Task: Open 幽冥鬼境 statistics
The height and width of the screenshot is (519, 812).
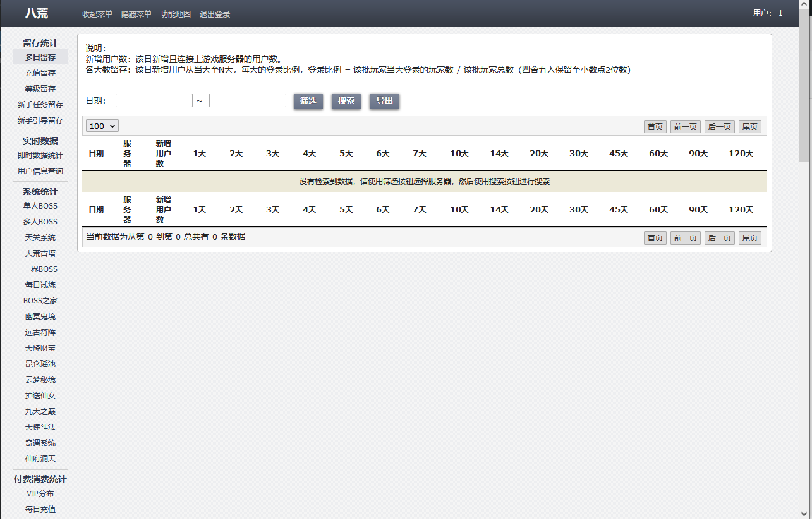Action: click(x=40, y=316)
